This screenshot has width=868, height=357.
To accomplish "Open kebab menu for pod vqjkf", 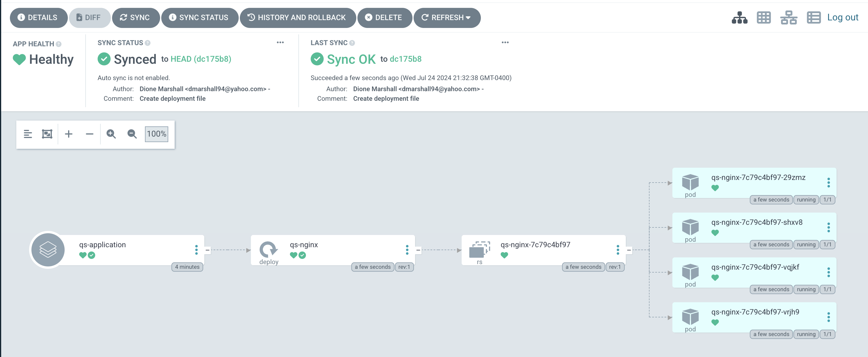I will click(x=828, y=272).
